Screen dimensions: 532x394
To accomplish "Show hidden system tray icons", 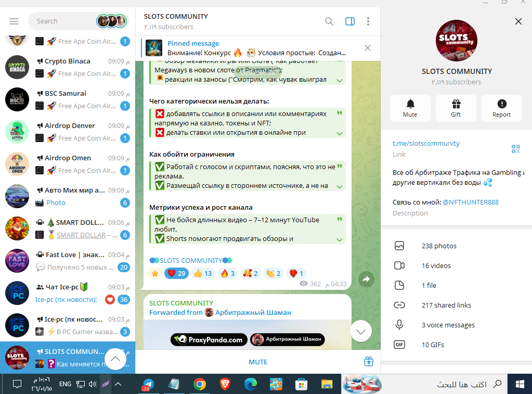I will (x=118, y=384).
